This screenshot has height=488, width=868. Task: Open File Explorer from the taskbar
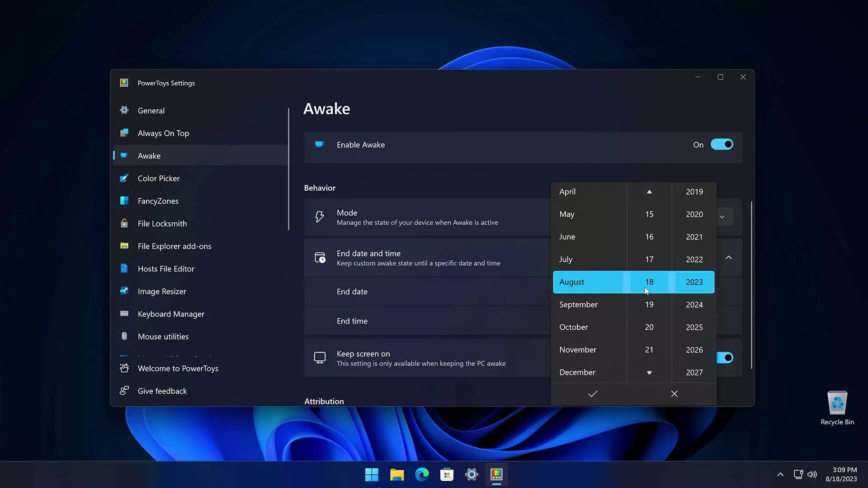397,474
